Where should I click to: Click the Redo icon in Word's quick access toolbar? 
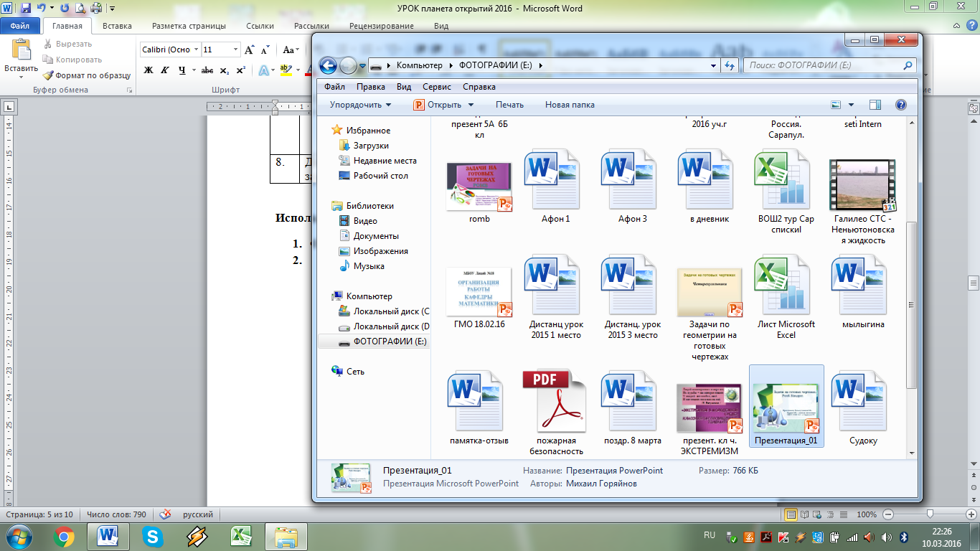[x=65, y=9]
